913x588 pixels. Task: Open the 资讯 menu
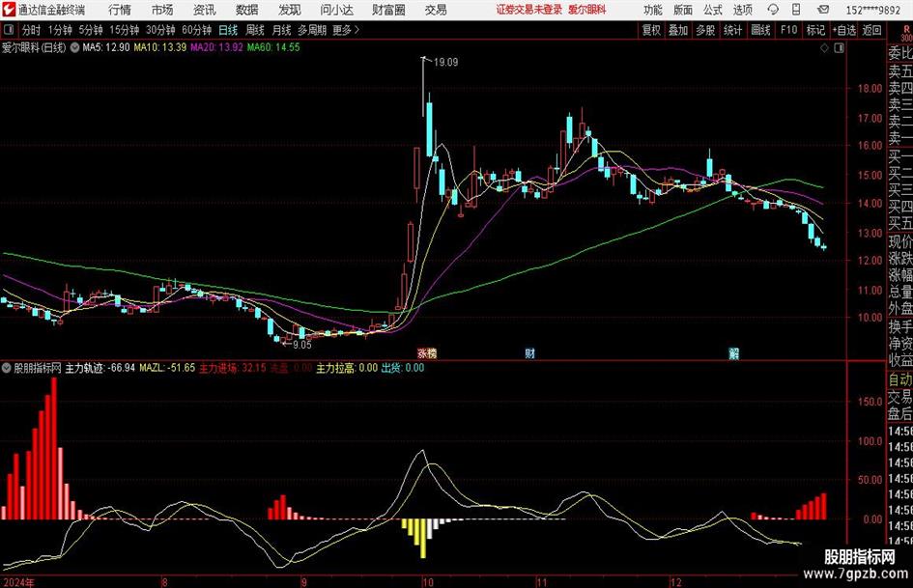(x=205, y=10)
